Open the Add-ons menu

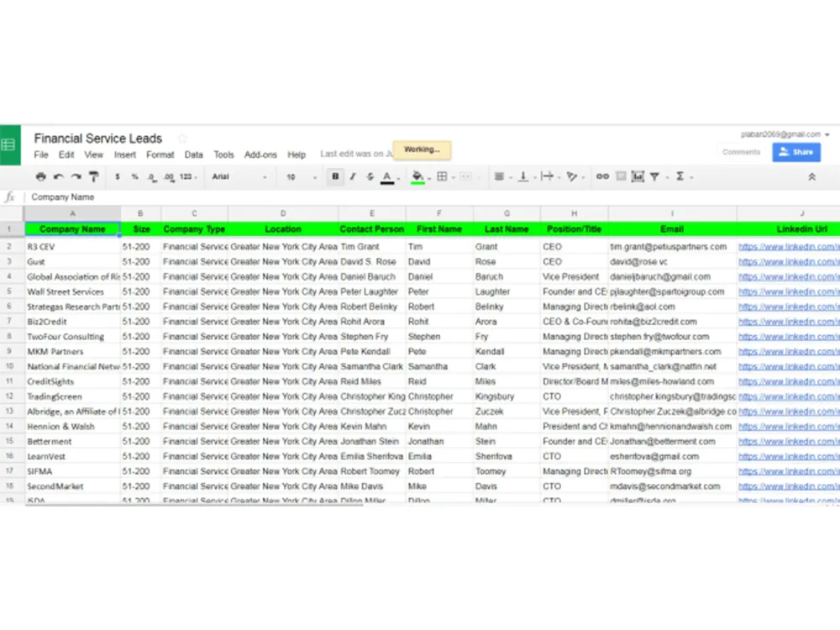[x=260, y=155]
